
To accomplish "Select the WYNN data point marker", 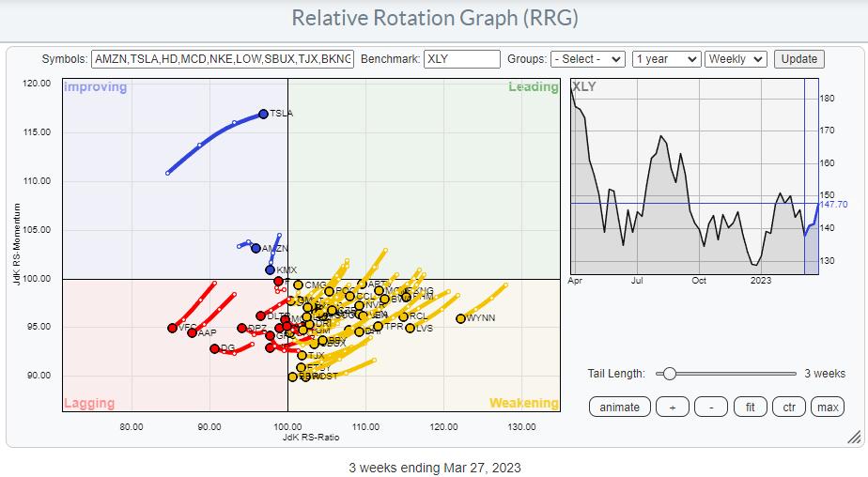I will [x=461, y=318].
